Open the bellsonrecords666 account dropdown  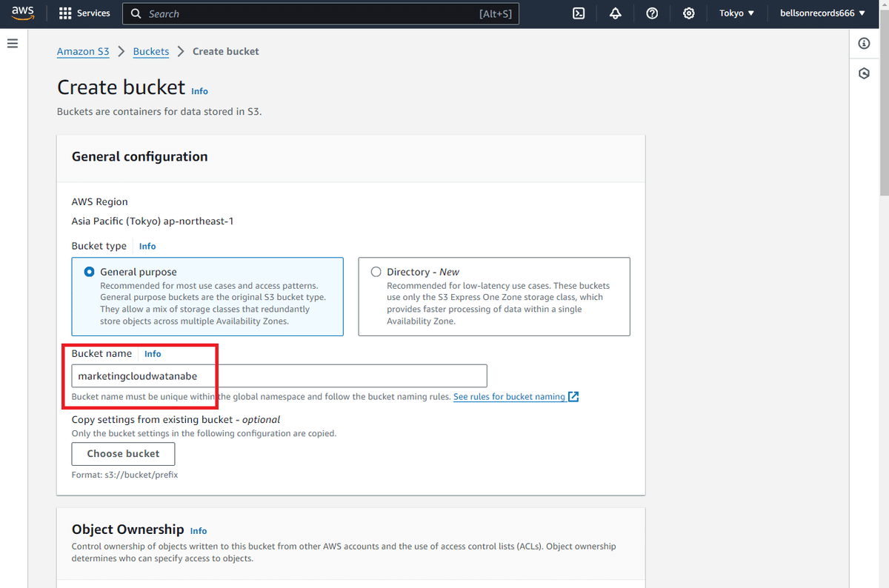(x=822, y=13)
